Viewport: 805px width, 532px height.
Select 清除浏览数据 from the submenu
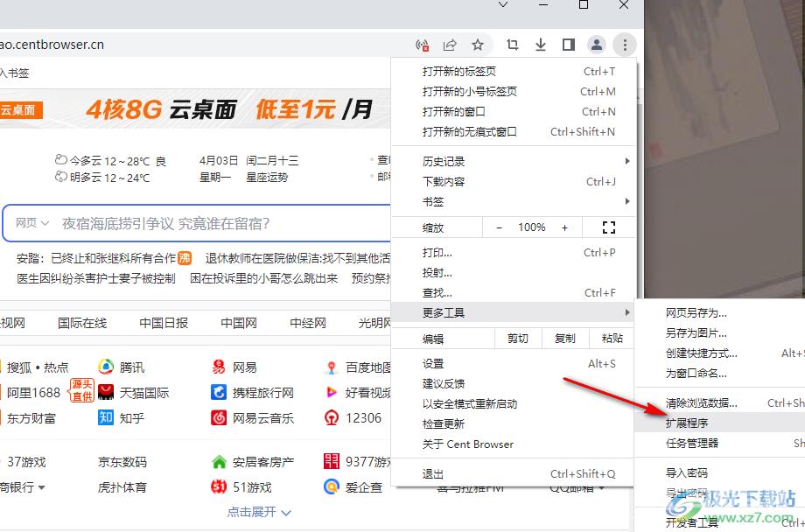[701, 403]
